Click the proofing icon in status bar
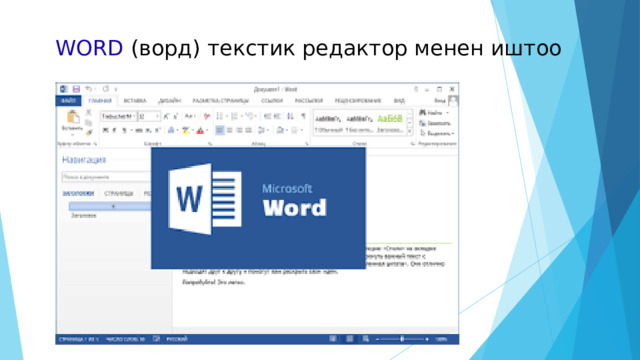 point(156,339)
